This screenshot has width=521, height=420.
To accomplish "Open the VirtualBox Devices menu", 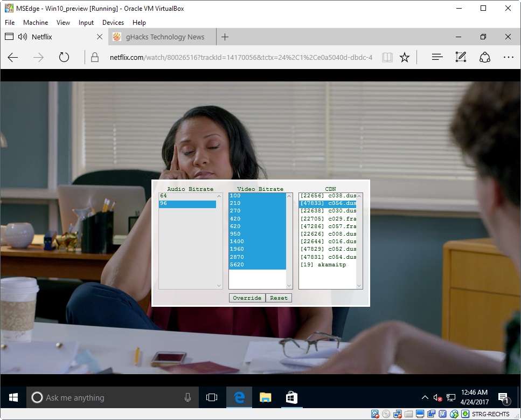I will pos(113,22).
